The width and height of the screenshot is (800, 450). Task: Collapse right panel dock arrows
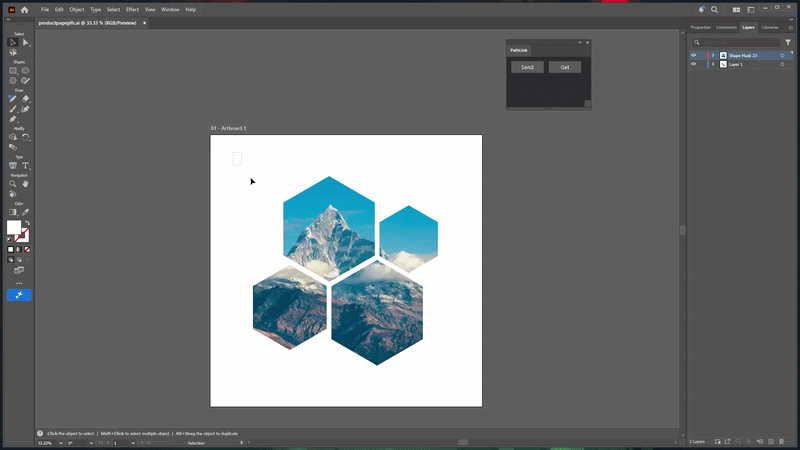791,19
